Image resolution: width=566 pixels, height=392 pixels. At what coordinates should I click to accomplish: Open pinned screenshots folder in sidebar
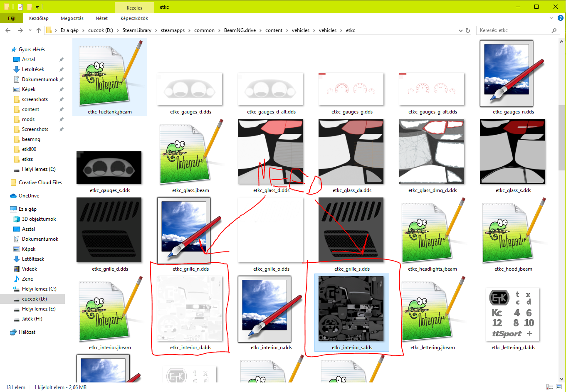point(35,99)
